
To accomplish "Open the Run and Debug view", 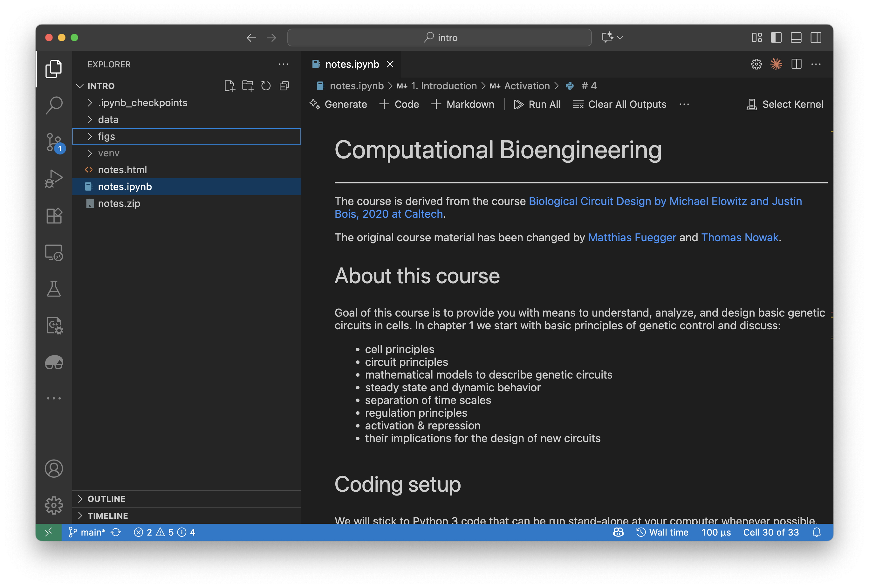I will (x=54, y=178).
